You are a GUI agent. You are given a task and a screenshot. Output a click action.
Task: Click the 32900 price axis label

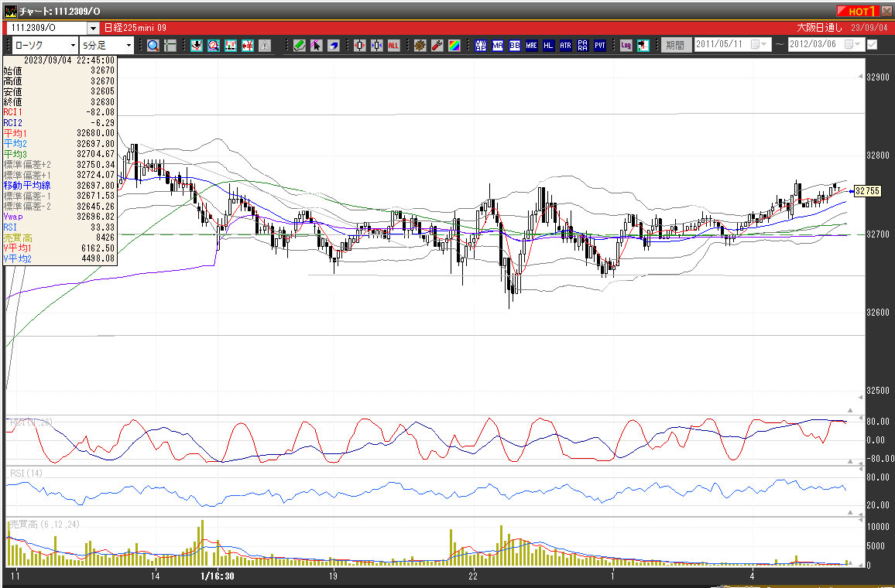point(877,77)
